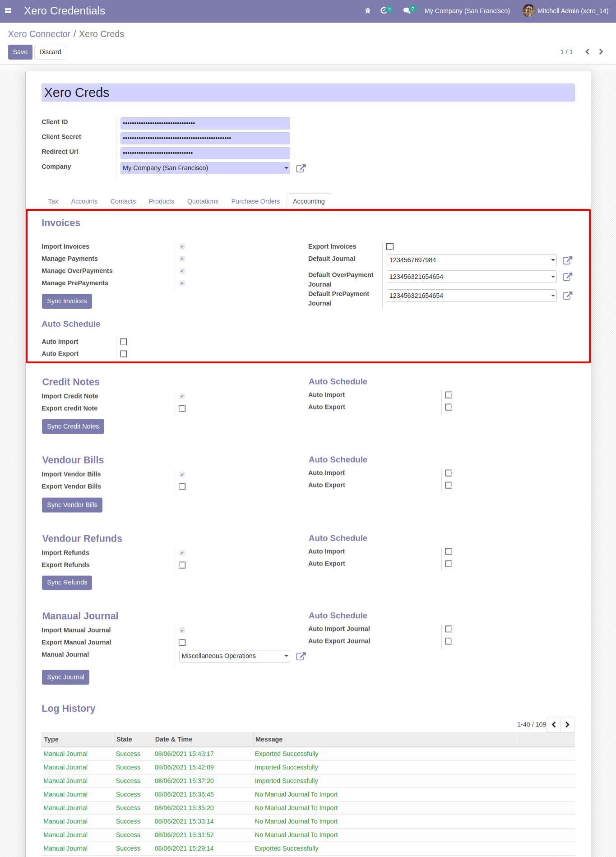Image resolution: width=616 pixels, height=857 pixels.
Task: Enable Credit Notes Auto Import checkbox
Action: click(x=449, y=395)
